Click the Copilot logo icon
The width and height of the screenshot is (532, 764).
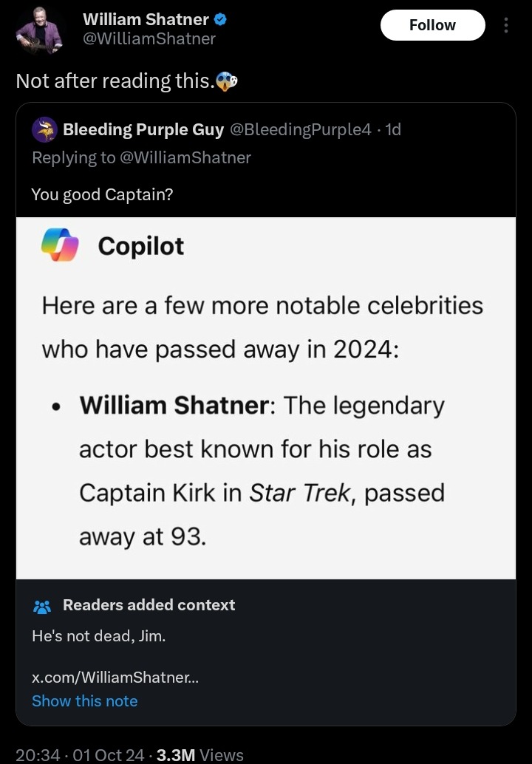(61, 245)
